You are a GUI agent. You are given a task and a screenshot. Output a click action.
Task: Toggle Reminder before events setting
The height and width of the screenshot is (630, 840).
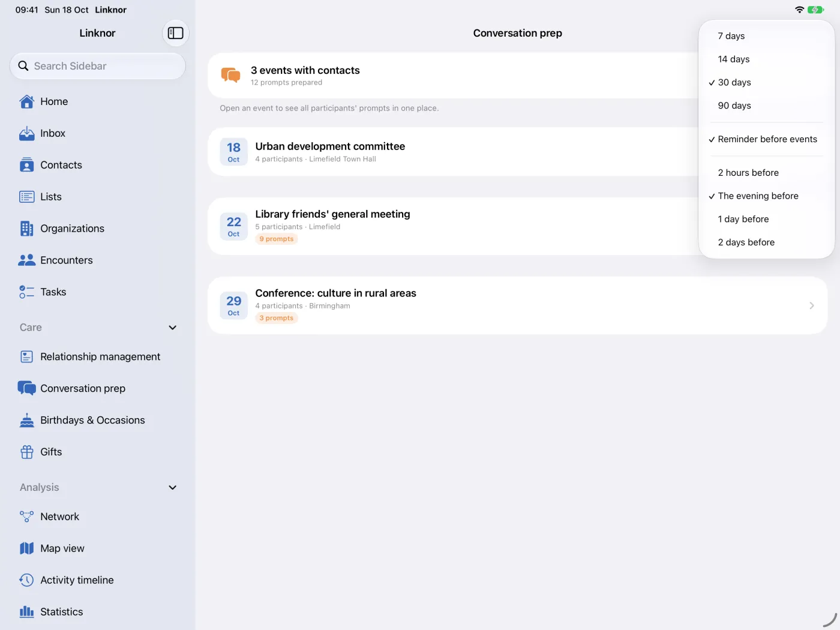tap(767, 139)
